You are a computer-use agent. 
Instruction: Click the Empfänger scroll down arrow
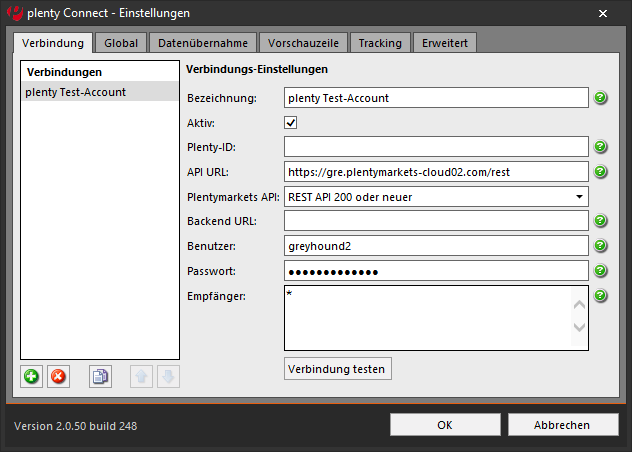point(579,327)
